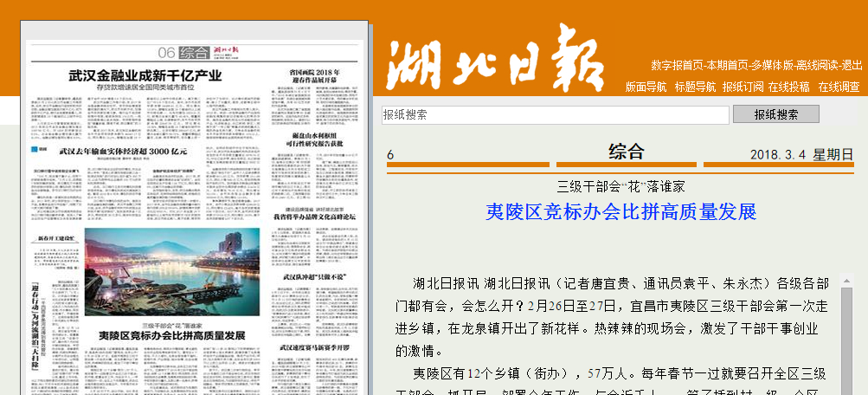Click the 退出 exit link
The height and width of the screenshot is (395, 868).
tap(852, 65)
